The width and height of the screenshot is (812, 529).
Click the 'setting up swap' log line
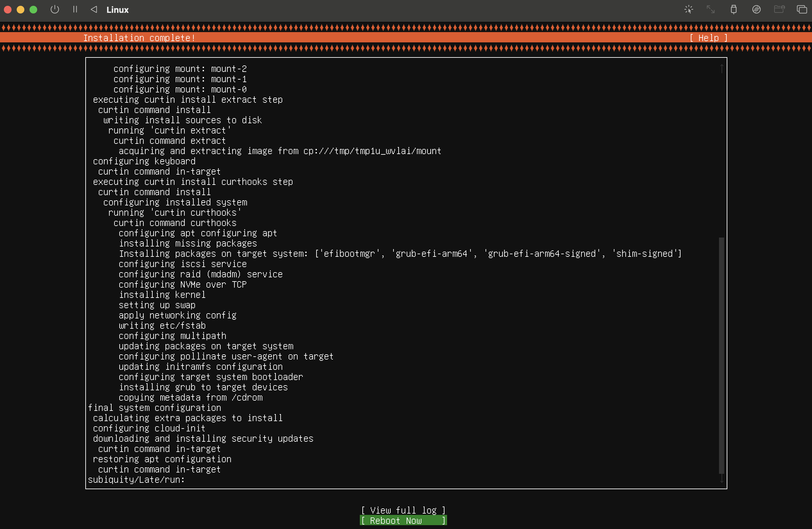(157, 305)
